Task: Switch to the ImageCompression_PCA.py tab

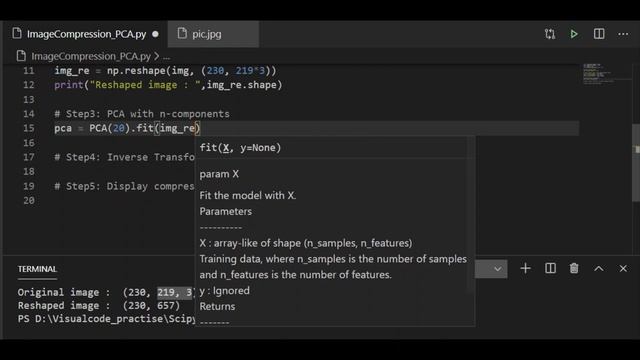Action: click(x=87, y=34)
